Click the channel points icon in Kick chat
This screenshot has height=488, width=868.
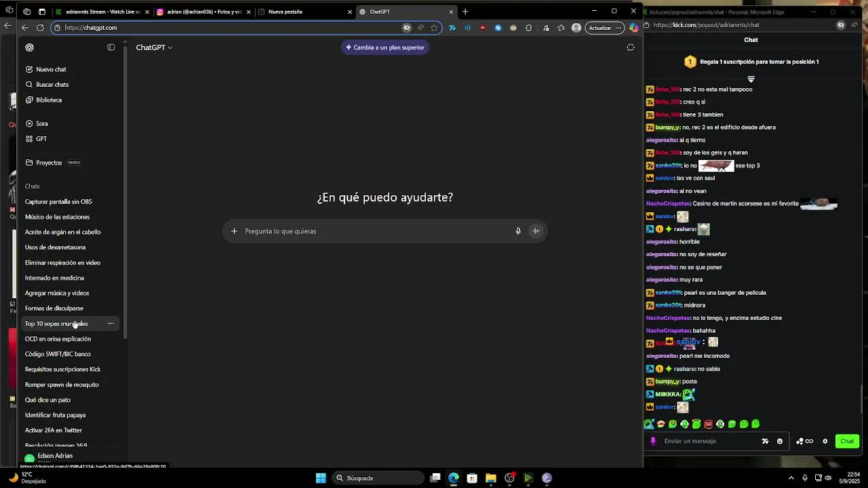(804, 441)
